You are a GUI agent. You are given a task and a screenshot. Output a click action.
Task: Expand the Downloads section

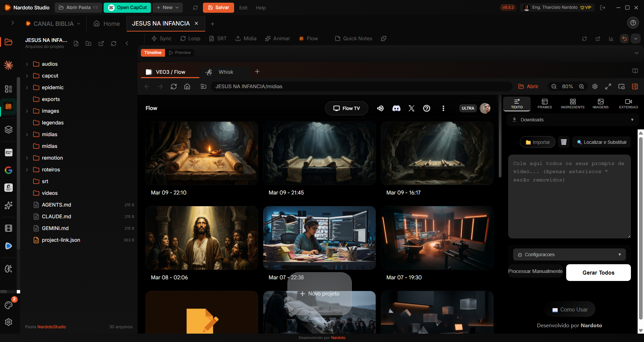click(x=572, y=120)
